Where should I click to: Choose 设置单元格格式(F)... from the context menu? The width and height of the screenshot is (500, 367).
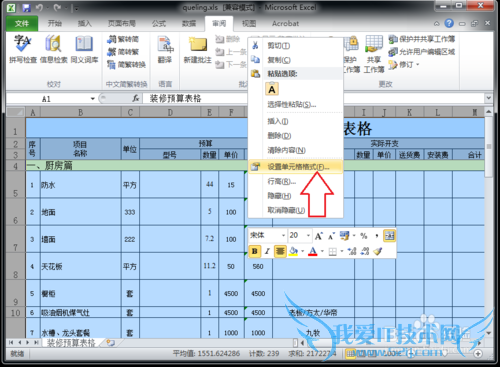click(x=296, y=167)
